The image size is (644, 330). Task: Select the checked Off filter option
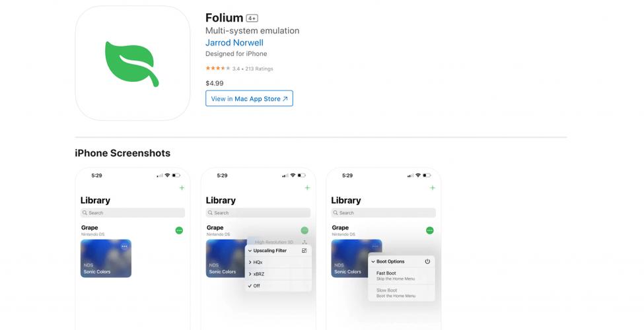tap(278, 286)
